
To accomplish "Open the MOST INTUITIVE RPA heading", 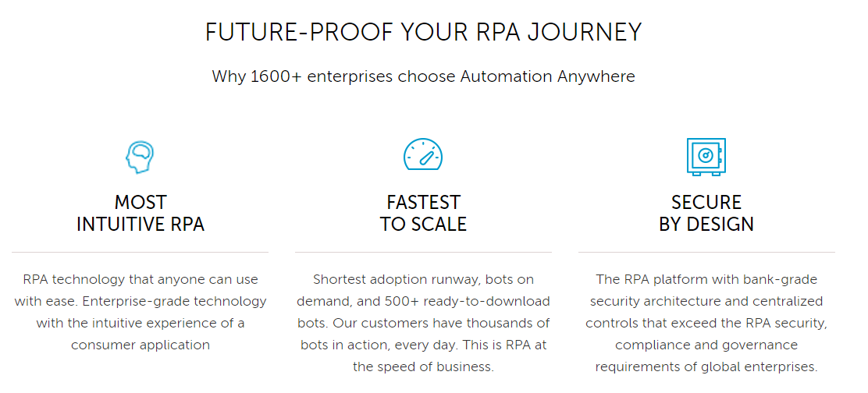I will point(141,213).
